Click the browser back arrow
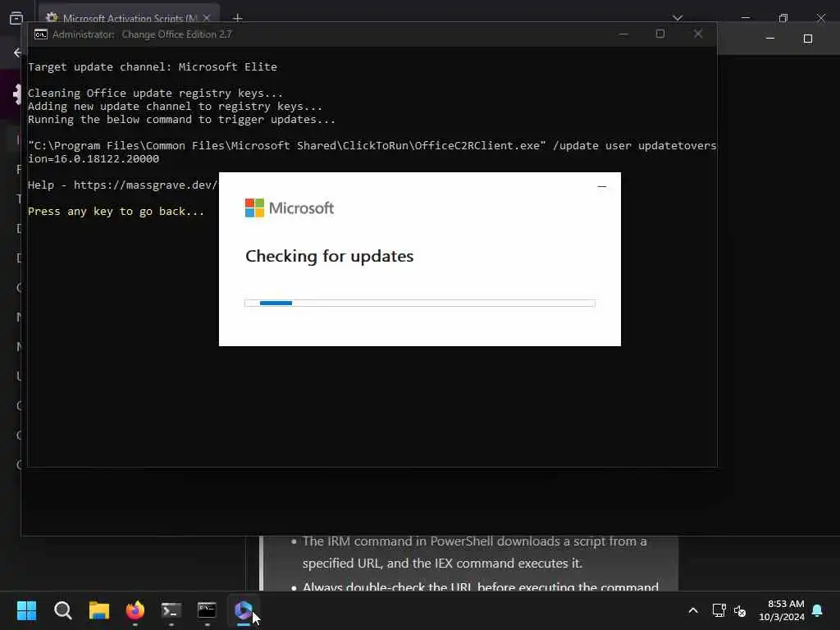This screenshot has height=630, width=840. [18, 52]
